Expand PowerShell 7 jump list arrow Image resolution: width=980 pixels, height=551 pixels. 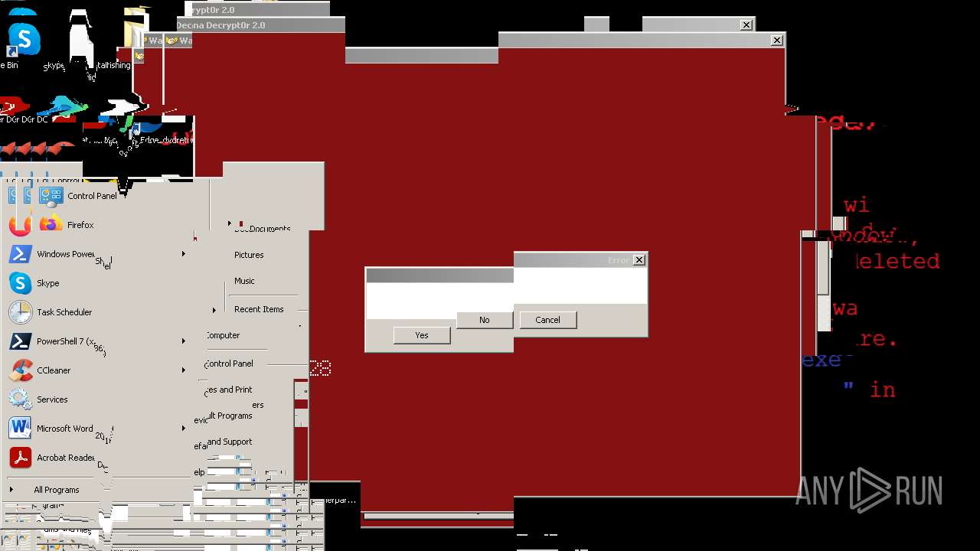click(x=183, y=341)
